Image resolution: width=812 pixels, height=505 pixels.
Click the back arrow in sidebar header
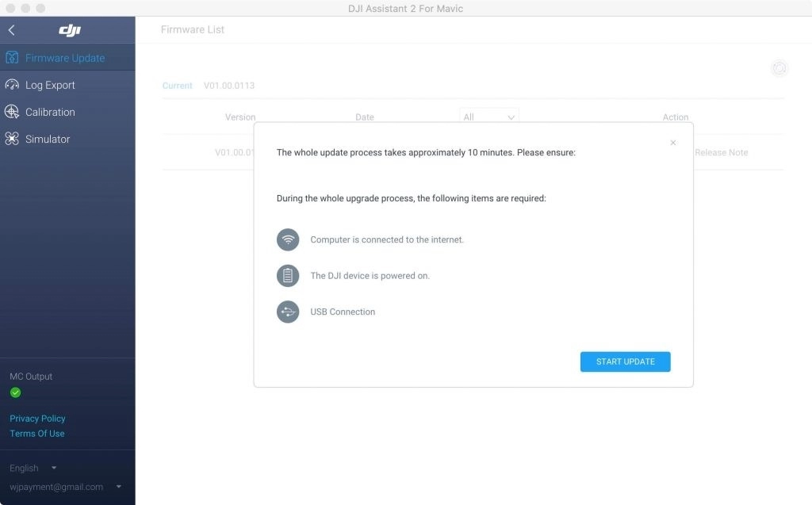click(x=11, y=30)
